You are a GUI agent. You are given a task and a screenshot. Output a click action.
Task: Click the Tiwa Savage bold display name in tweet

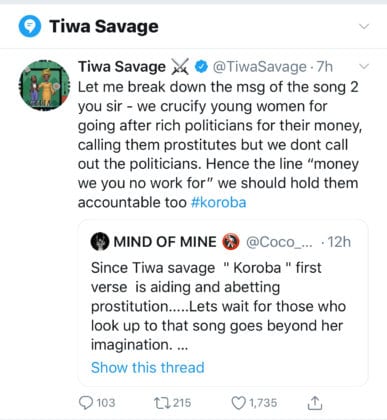(122, 67)
